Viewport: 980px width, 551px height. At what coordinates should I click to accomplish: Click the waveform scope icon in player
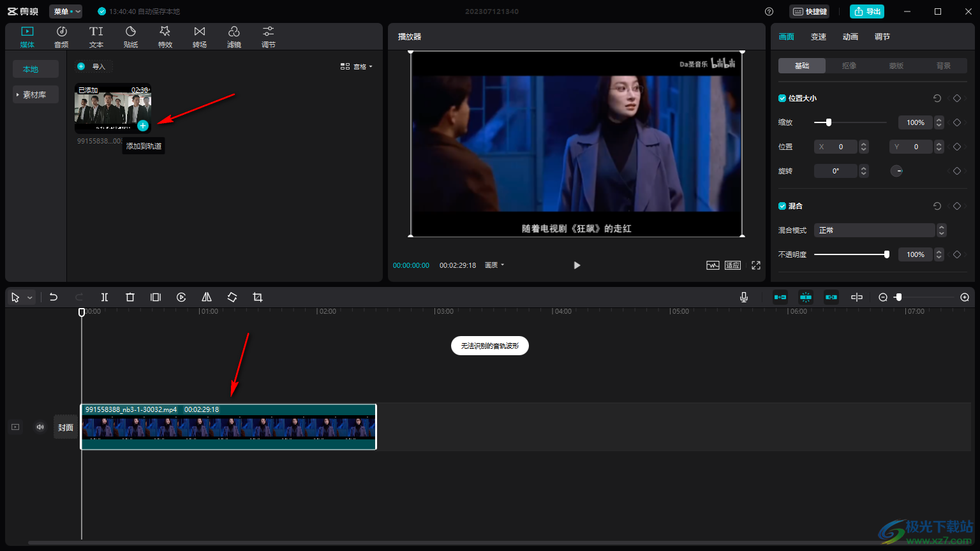tap(713, 265)
